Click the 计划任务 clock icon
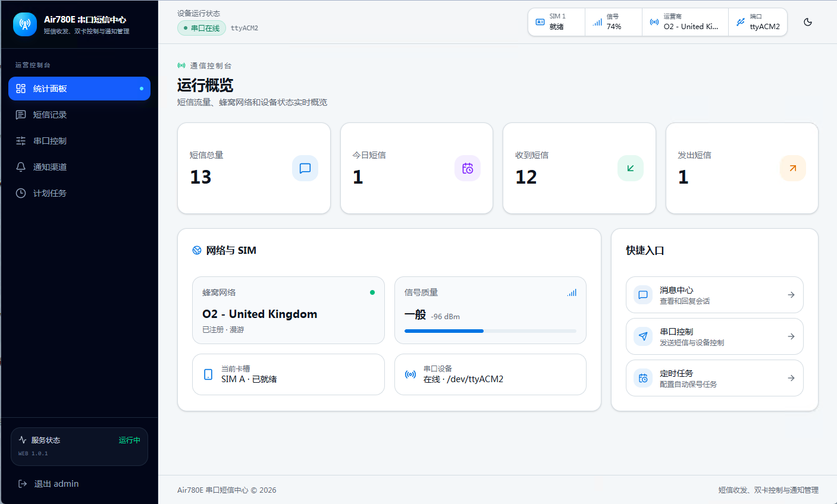Viewport: 837px width, 504px height. click(21, 193)
